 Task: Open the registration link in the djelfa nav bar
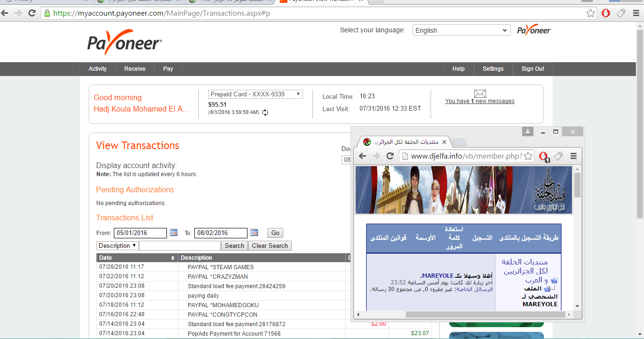coord(482,237)
